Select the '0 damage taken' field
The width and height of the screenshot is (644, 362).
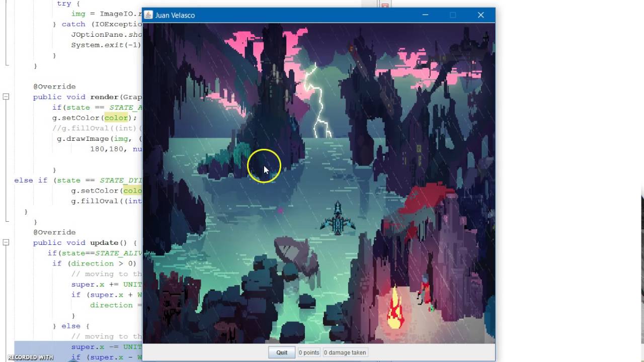[345, 352]
